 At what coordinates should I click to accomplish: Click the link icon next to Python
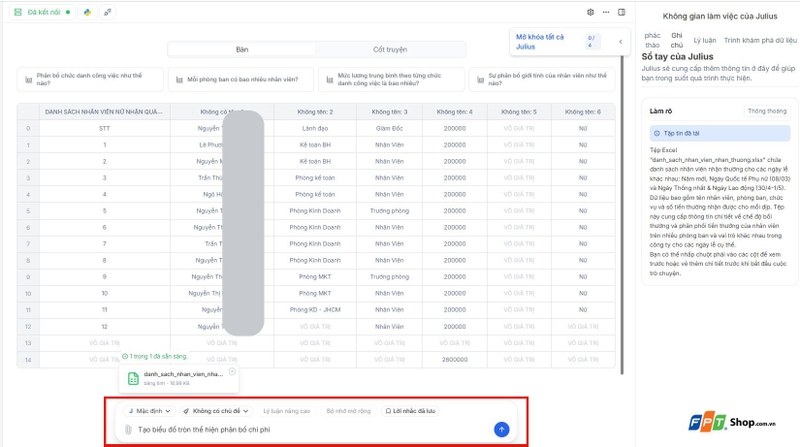(x=107, y=12)
